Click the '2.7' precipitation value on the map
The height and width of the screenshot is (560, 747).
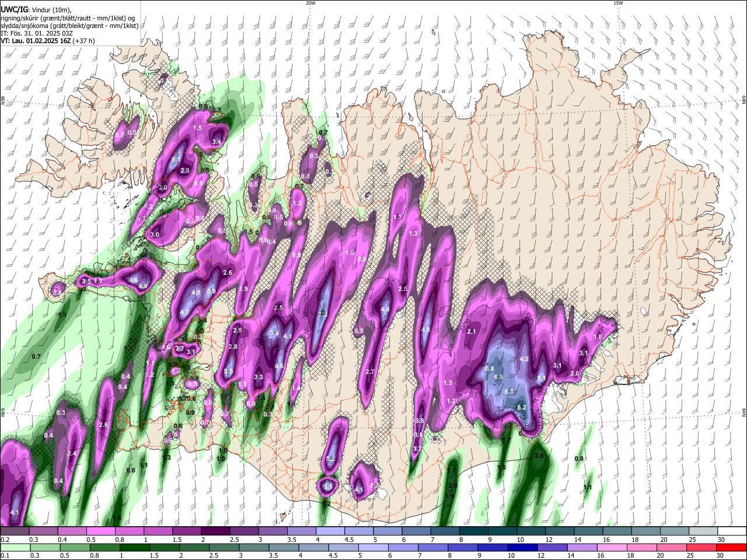(370, 372)
